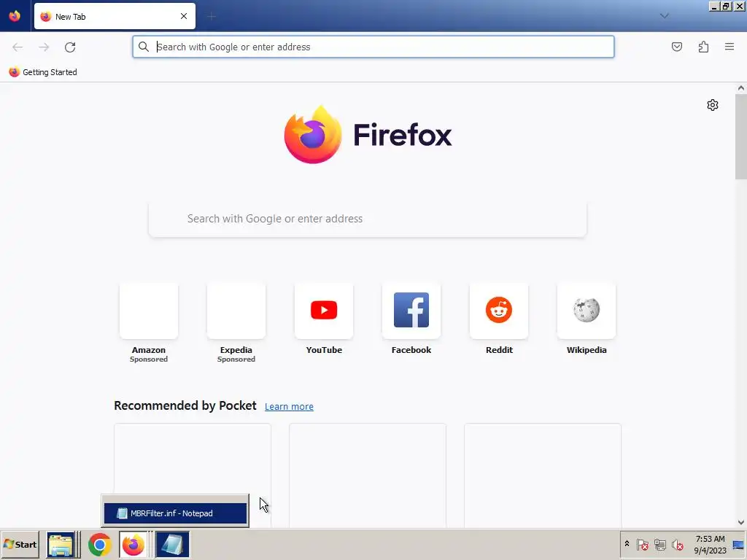Go back with the back arrow
The width and height of the screenshot is (747, 560).
18,47
